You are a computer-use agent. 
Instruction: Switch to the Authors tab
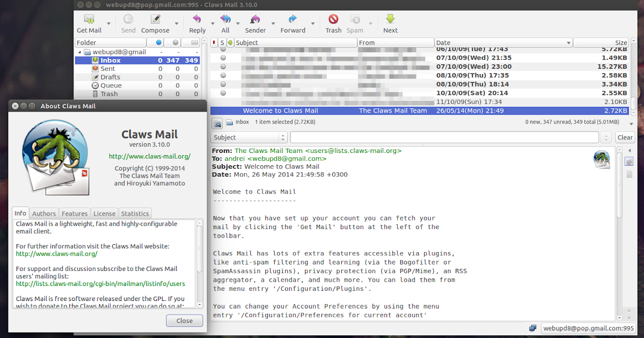click(x=43, y=214)
